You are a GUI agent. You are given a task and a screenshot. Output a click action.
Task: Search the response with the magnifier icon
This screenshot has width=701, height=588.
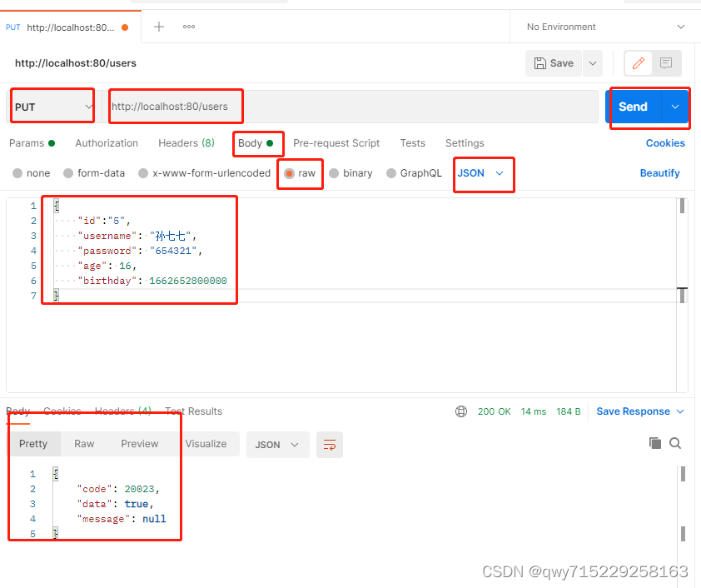click(675, 443)
